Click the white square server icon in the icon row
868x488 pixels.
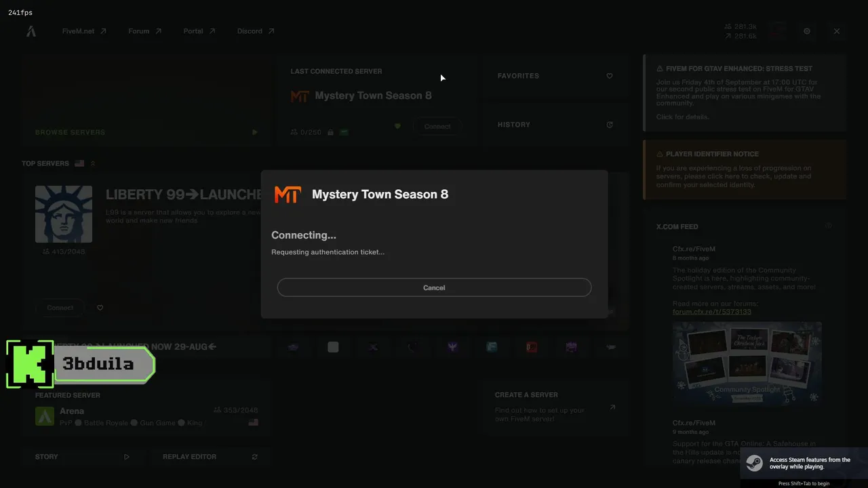click(x=333, y=347)
